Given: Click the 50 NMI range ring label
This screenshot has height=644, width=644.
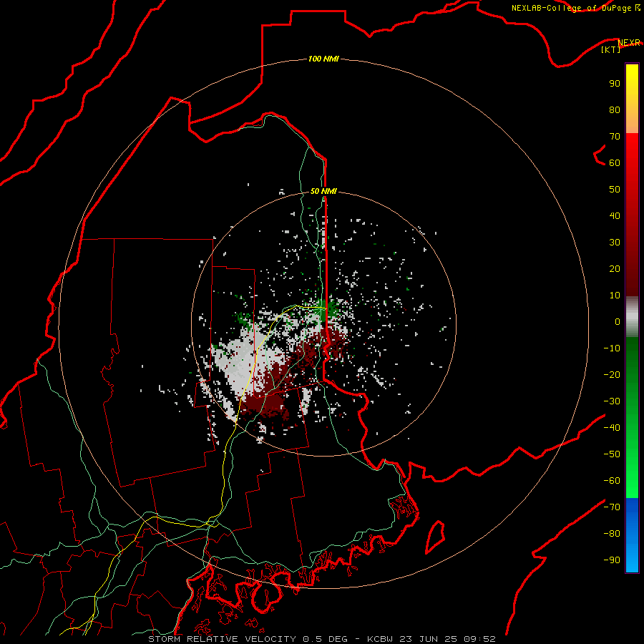Looking at the screenshot, I should click(x=323, y=191).
